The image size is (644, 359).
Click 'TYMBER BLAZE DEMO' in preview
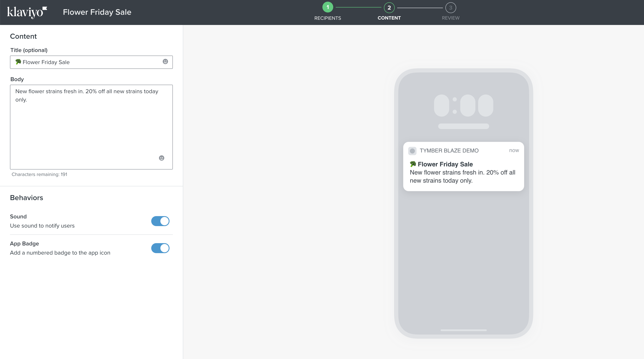[x=449, y=150]
